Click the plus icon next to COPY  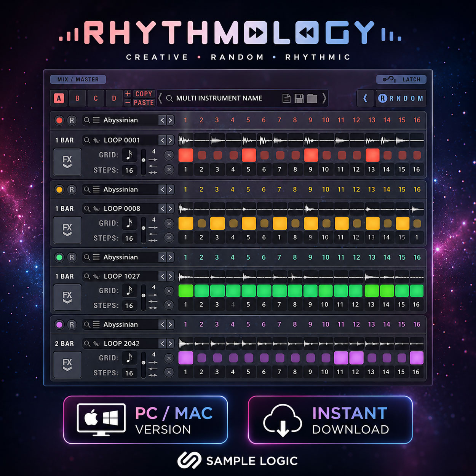point(128,94)
